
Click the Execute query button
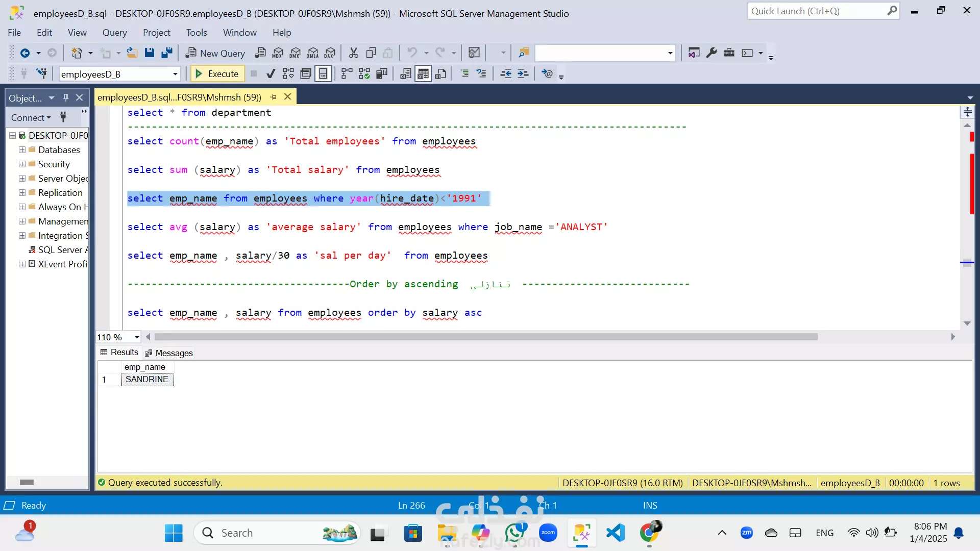(x=217, y=74)
